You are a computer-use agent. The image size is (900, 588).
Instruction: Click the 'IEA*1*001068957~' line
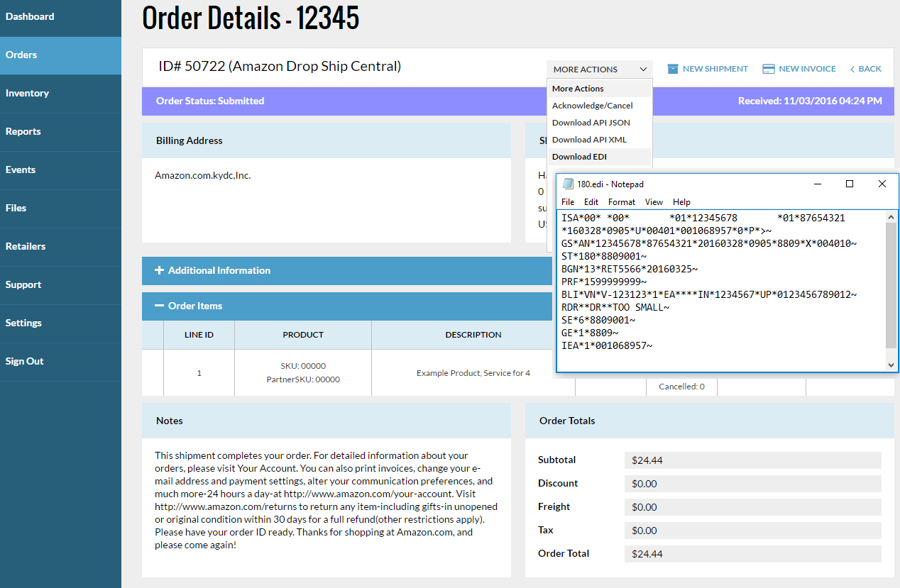click(x=607, y=345)
